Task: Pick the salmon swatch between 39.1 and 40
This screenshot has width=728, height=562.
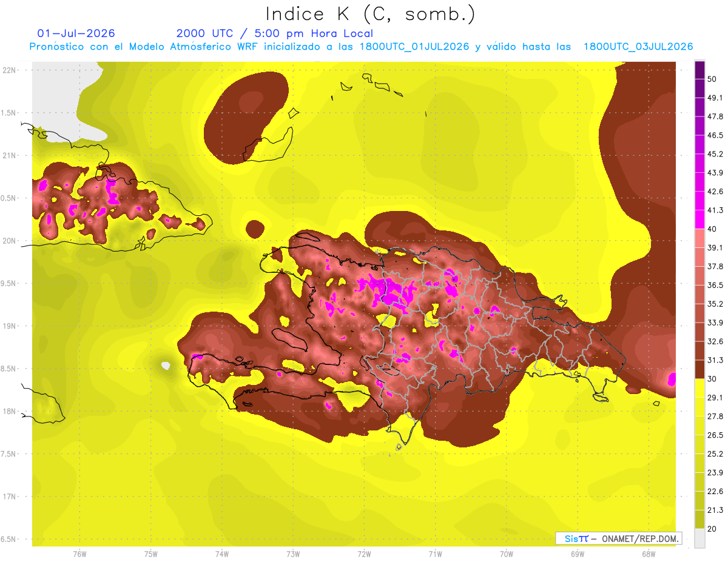Action: point(699,238)
